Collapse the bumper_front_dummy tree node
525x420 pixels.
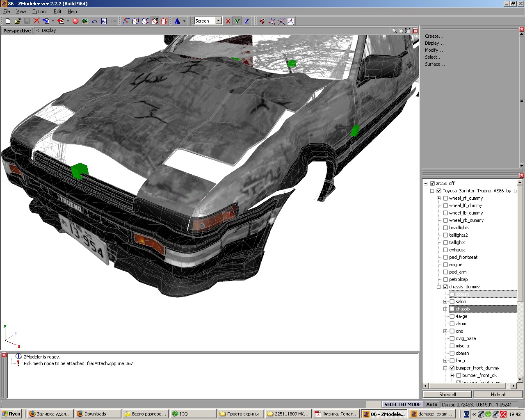coord(445,368)
